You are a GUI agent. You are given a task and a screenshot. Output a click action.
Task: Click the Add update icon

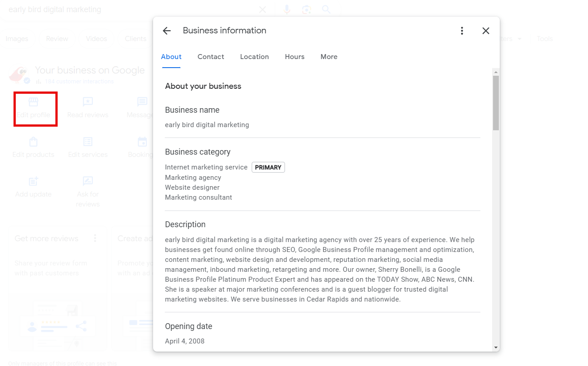tap(33, 181)
